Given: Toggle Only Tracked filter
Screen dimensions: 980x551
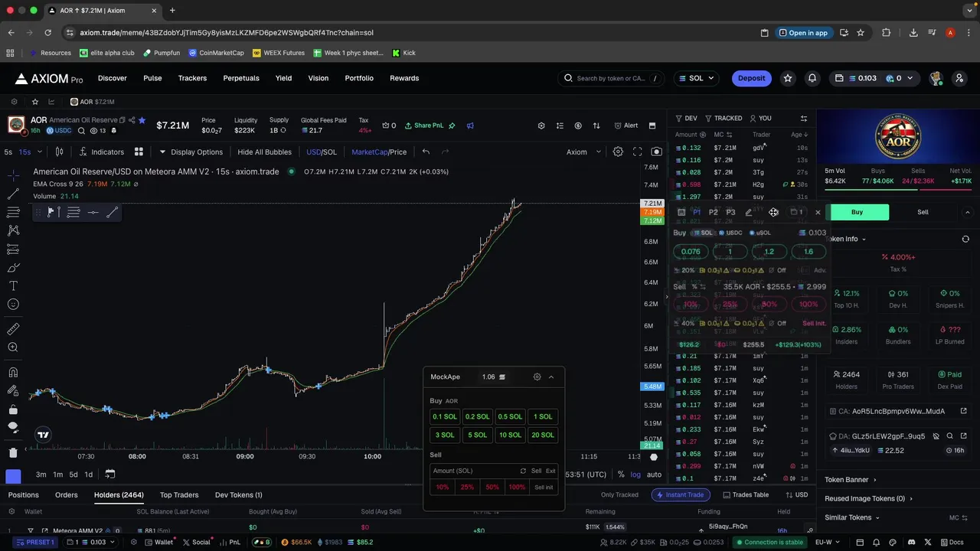Looking at the screenshot, I should point(619,494).
